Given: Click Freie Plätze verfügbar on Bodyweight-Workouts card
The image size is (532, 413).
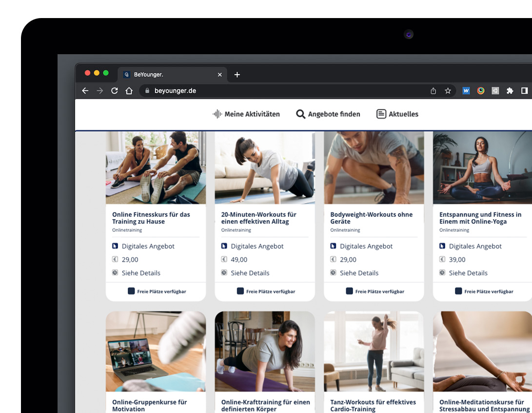Looking at the screenshot, I should pyautogui.click(x=375, y=291).
